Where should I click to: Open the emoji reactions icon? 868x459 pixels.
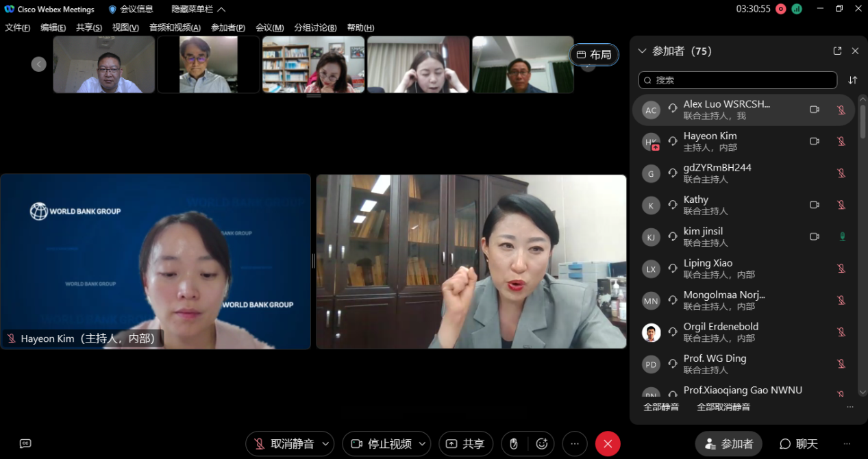pos(541,444)
